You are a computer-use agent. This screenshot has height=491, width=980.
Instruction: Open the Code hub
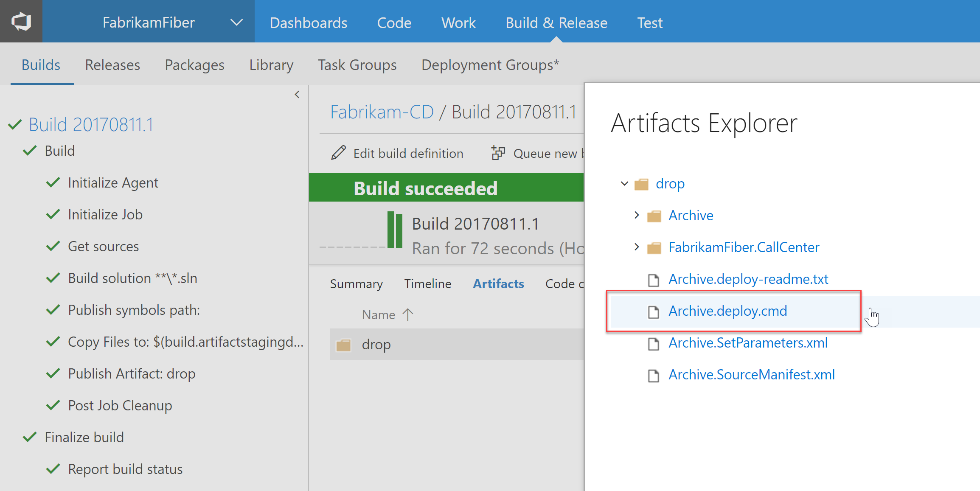pos(394,22)
